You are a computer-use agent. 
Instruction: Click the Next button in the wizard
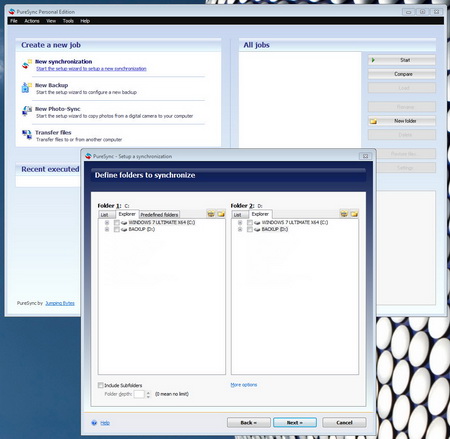[295, 422]
